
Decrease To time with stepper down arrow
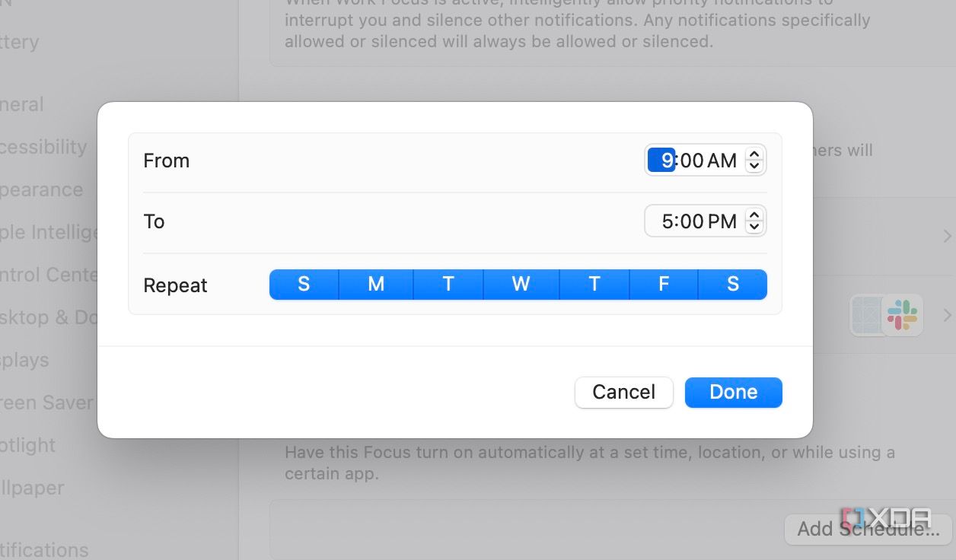(x=754, y=228)
